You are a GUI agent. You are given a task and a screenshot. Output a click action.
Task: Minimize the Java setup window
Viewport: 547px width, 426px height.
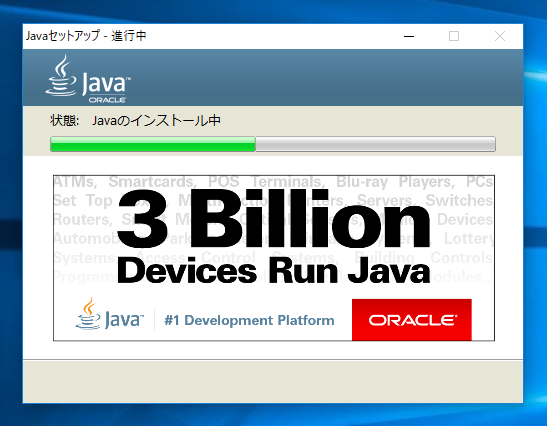pos(409,36)
